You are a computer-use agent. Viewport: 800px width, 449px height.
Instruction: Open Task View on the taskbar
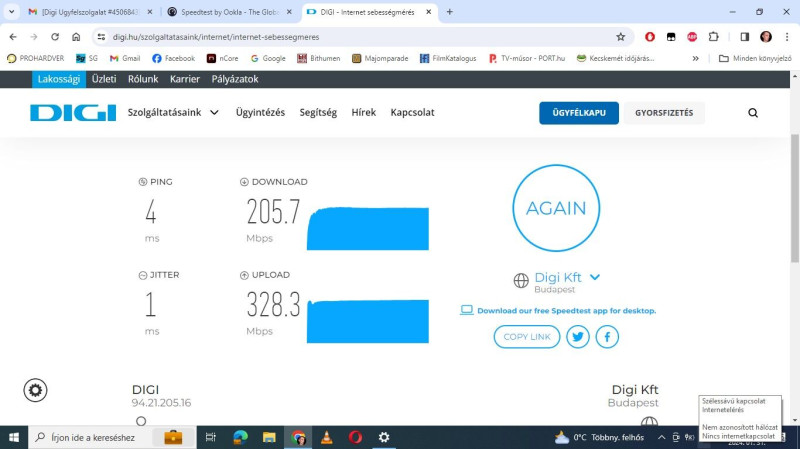210,437
